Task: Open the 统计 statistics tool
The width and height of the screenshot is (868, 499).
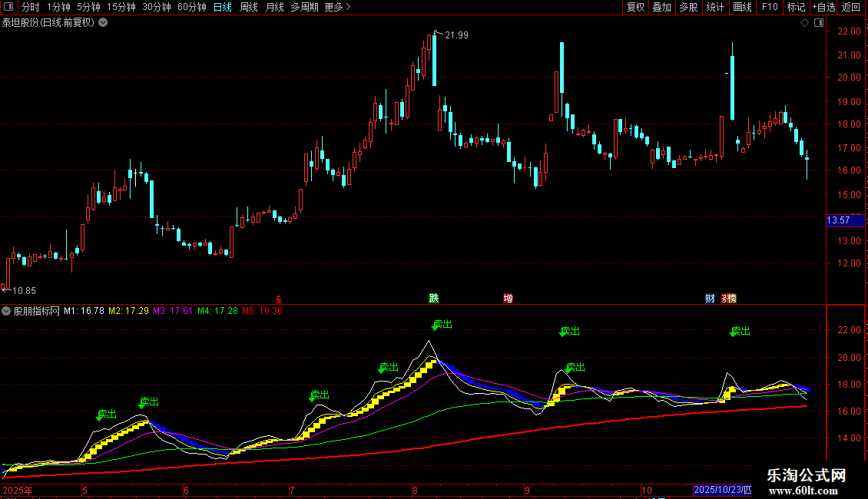Action: pos(715,7)
